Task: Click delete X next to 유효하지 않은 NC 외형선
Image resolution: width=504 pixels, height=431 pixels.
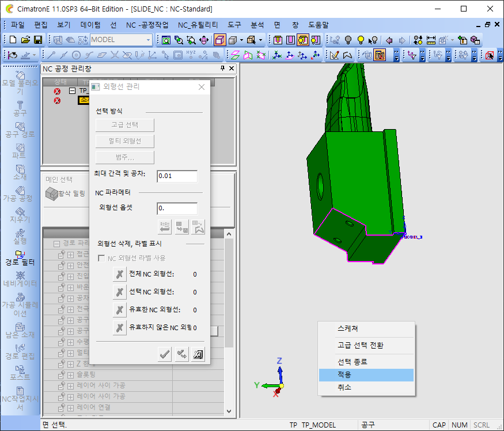Action: coord(120,328)
